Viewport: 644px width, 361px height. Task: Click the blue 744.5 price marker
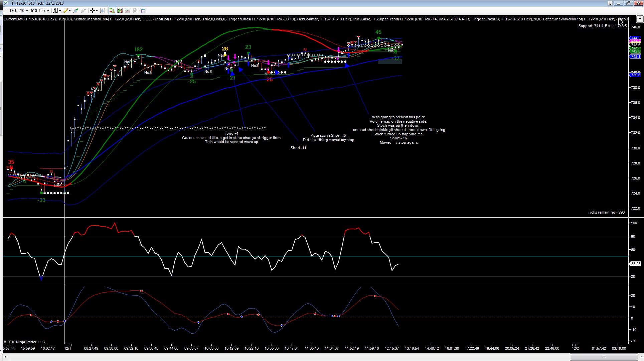tap(635, 38)
